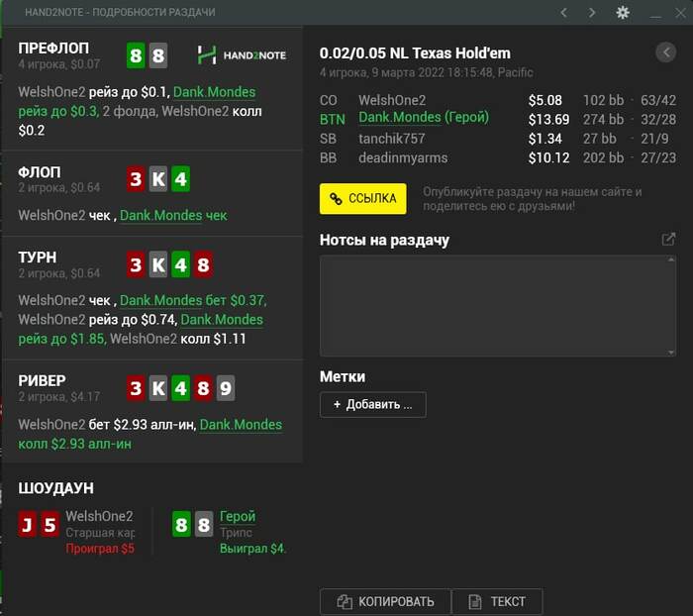This screenshot has height=616, width=693.
Task: Minimize the Hand2Note window
Action: [x=655, y=15]
